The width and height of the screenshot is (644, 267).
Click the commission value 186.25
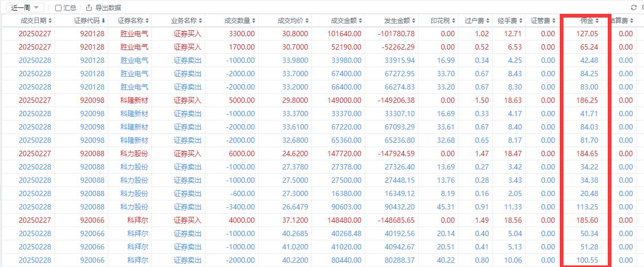pyautogui.click(x=586, y=100)
